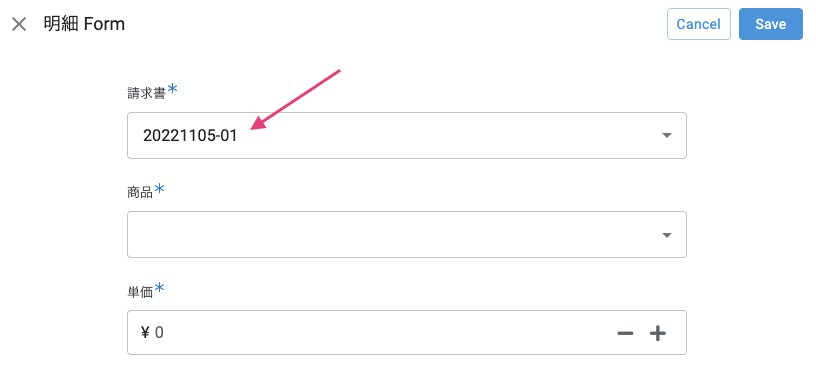Viewport: 816px width, 375px height.
Task: Focus the 単価 amount input field
Action: coord(406,333)
